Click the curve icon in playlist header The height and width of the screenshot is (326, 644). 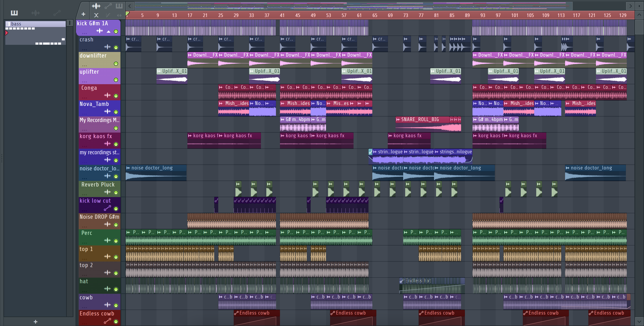click(108, 15)
